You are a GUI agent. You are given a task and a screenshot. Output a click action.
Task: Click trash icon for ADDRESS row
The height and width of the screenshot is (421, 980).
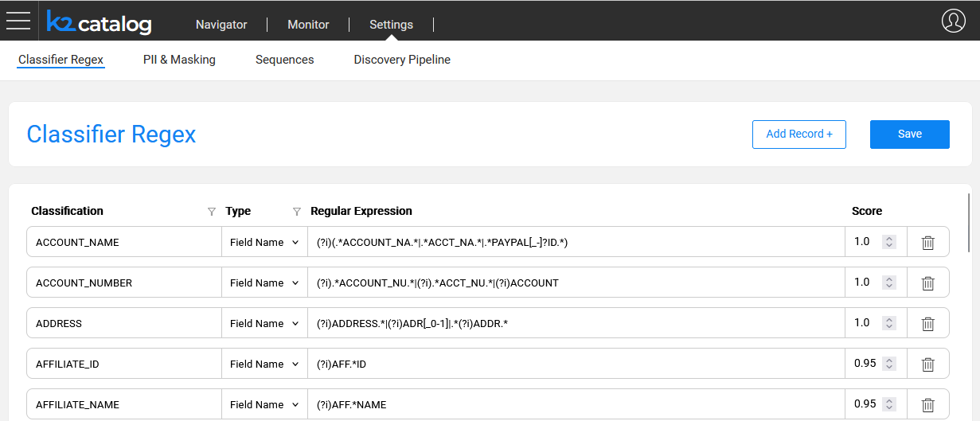pos(927,323)
